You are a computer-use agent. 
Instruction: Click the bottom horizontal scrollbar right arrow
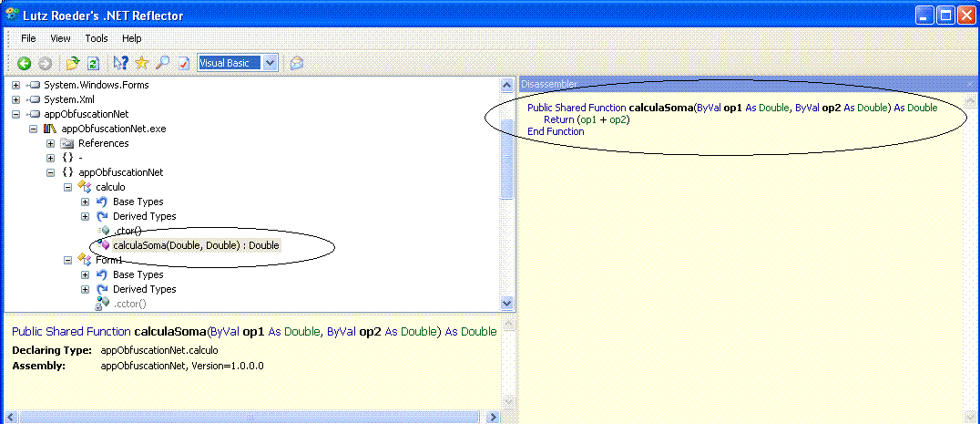coord(493,417)
